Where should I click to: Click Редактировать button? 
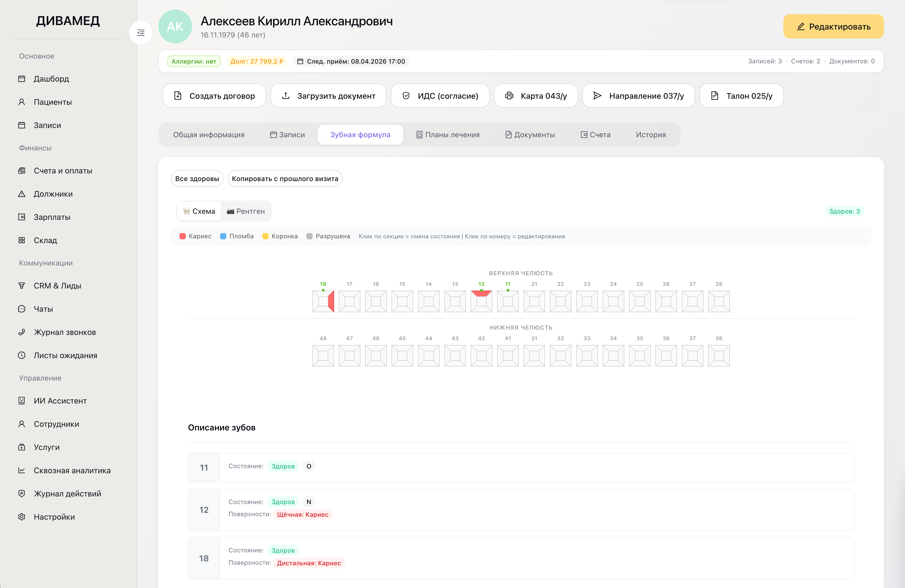833,27
